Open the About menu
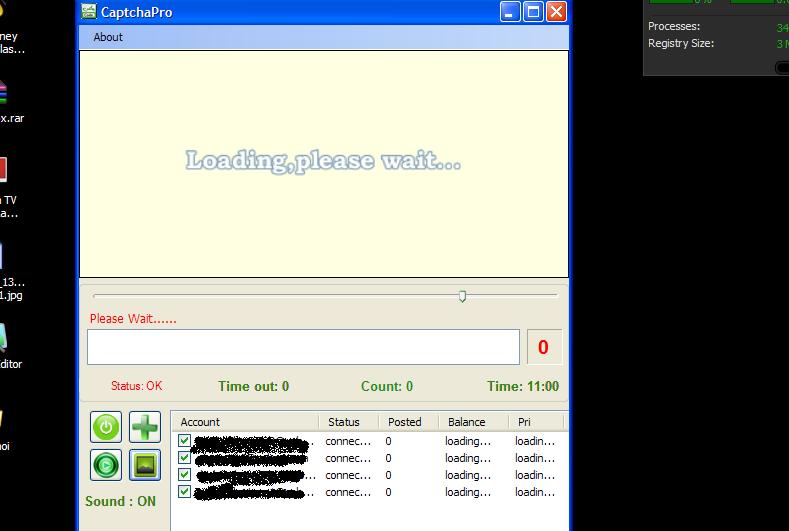The width and height of the screenshot is (789, 531). pyautogui.click(x=108, y=37)
